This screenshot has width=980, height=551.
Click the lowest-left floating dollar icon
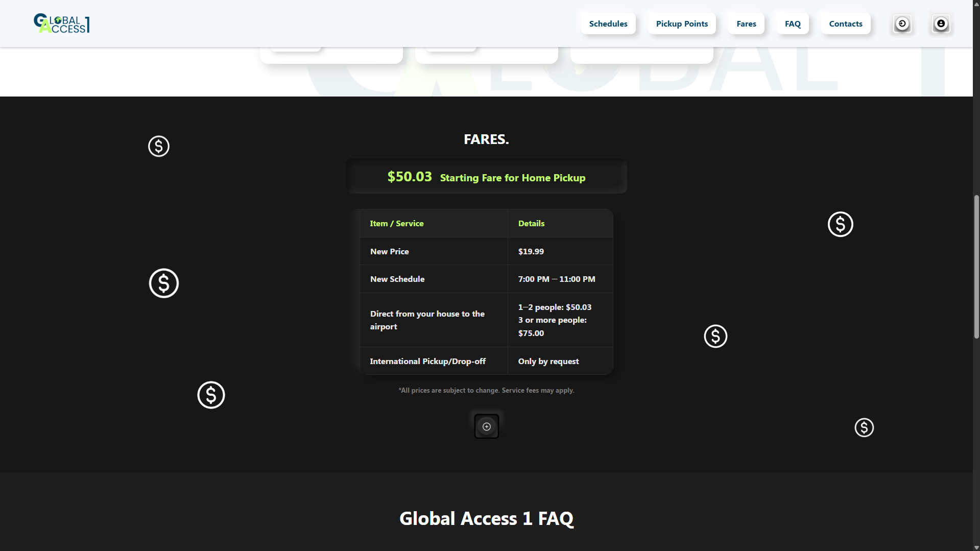210,395
